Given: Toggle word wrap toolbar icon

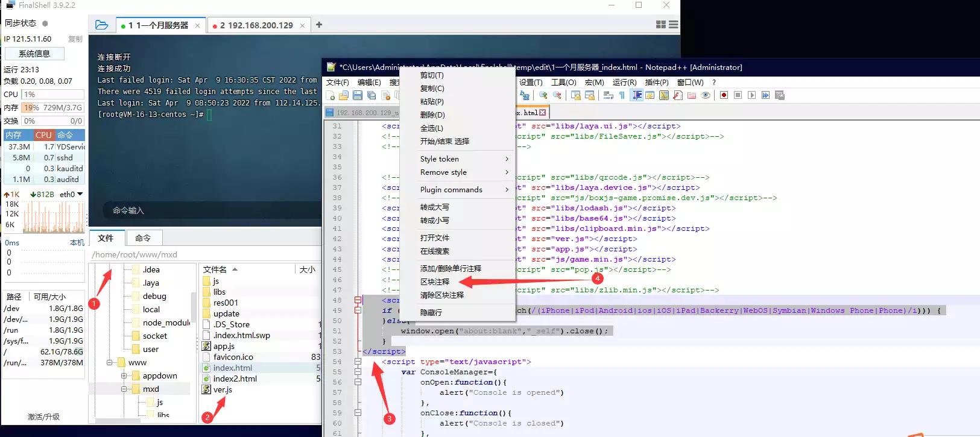Looking at the screenshot, I should tap(608, 95).
